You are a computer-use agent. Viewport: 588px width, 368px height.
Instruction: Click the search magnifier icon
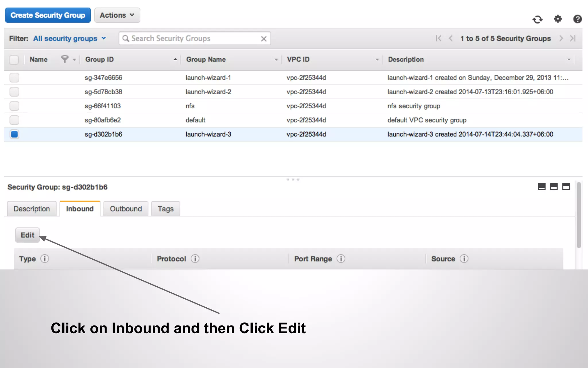pyautogui.click(x=125, y=38)
